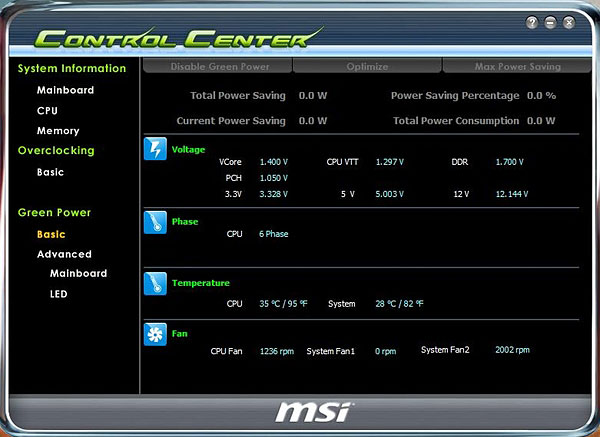The width and height of the screenshot is (600, 437).
Task: Click PCH value 1.050 V
Action: (x=274, y=178)
